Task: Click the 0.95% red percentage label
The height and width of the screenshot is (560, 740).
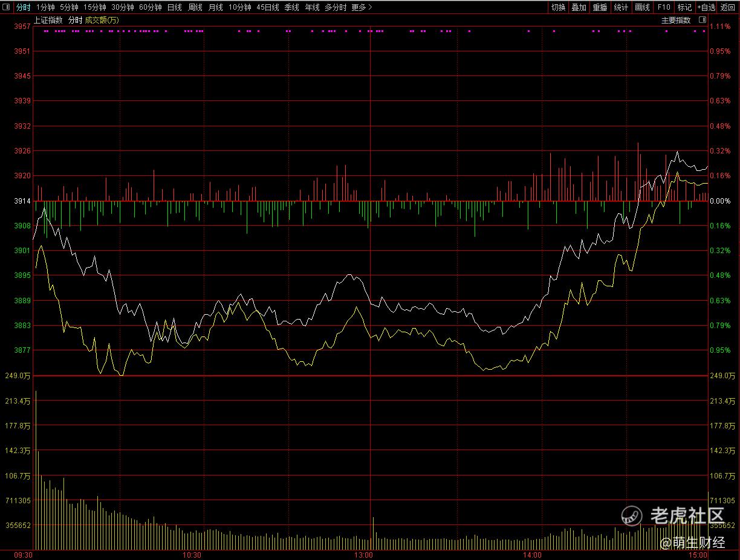Action: tap(720, 51)
